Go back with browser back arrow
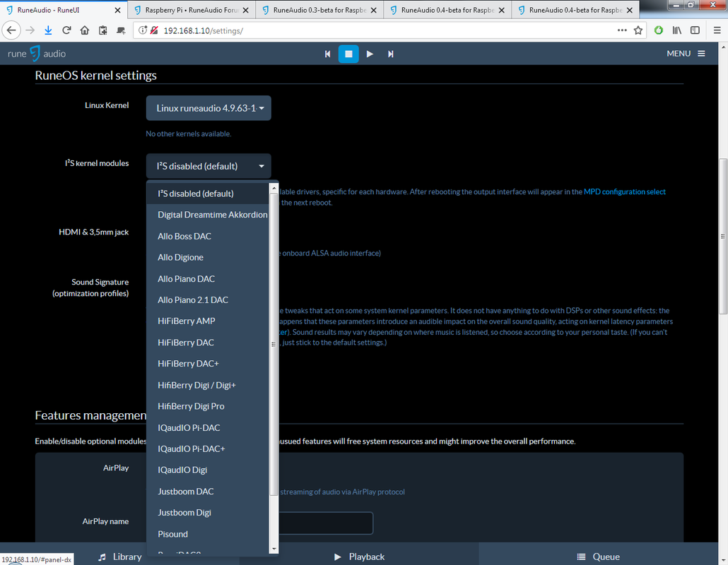Image resolution: width=728 pixels, height=565 pixels. [x=11, y=30]
